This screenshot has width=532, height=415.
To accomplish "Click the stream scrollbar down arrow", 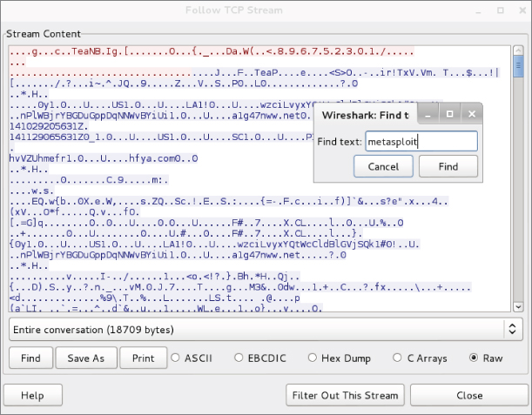I will tap(518, 307).
